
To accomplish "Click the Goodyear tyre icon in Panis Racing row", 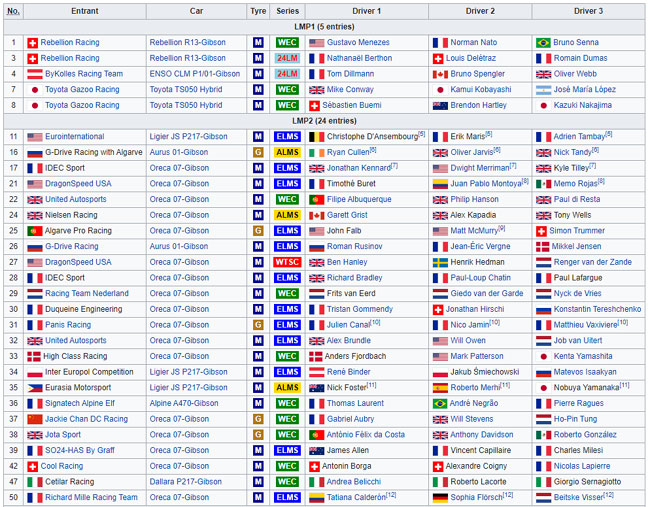I will [258, 325].
